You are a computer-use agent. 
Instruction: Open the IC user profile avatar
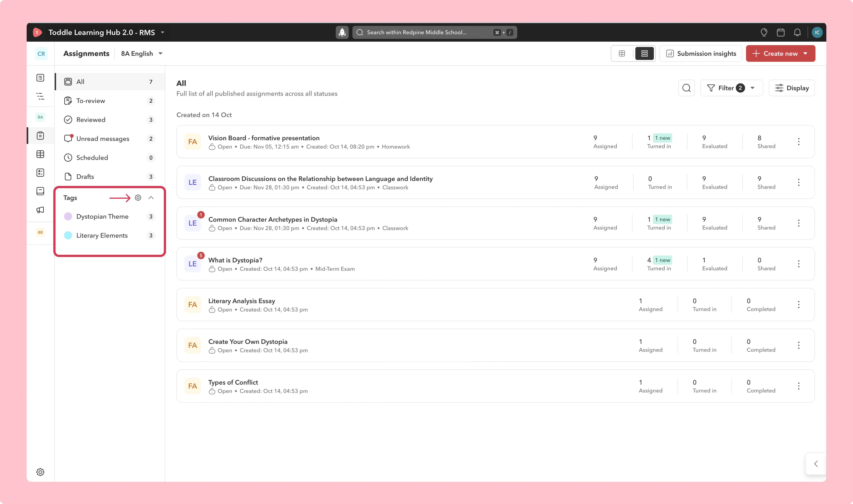tap(817, 32)
